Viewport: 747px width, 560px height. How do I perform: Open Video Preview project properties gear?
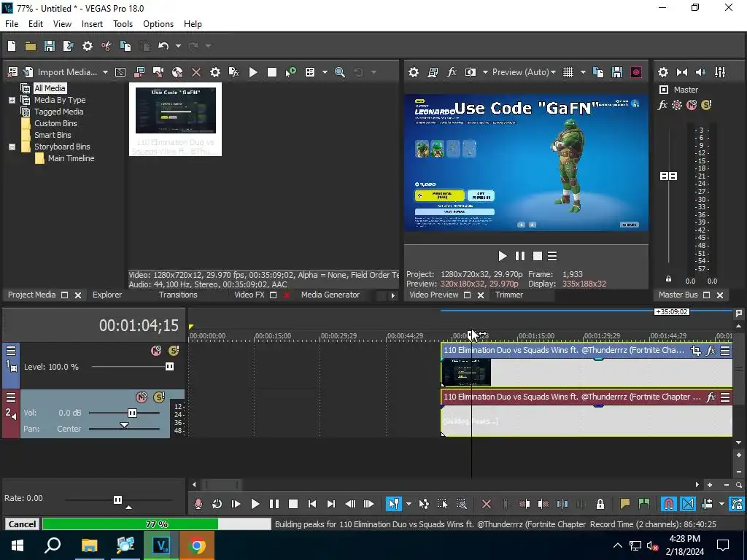click(414, 72)
